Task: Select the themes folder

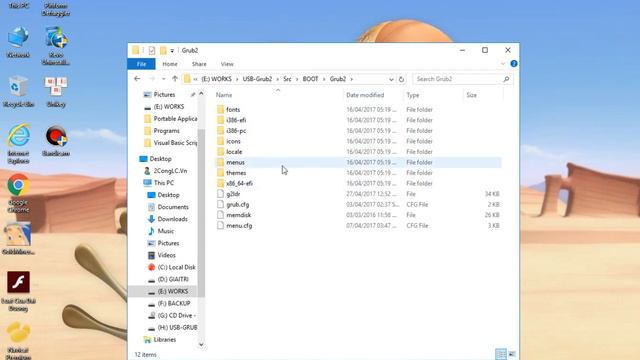Action: [x=236, y=173]
